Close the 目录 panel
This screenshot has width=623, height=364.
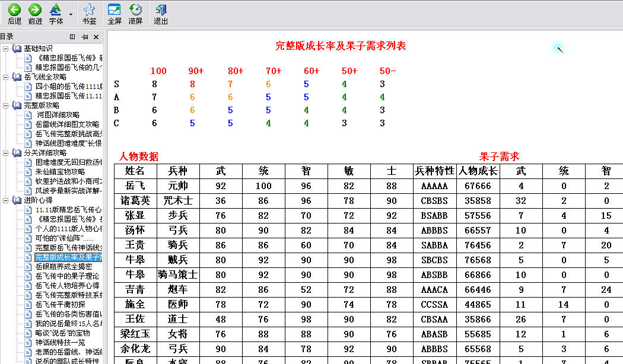point(97,37)
